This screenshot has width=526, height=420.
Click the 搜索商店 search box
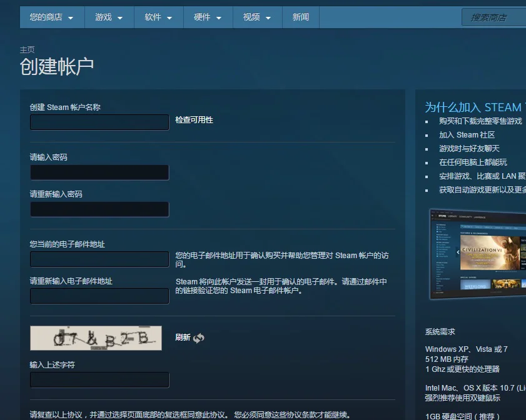tap(494, 17)
